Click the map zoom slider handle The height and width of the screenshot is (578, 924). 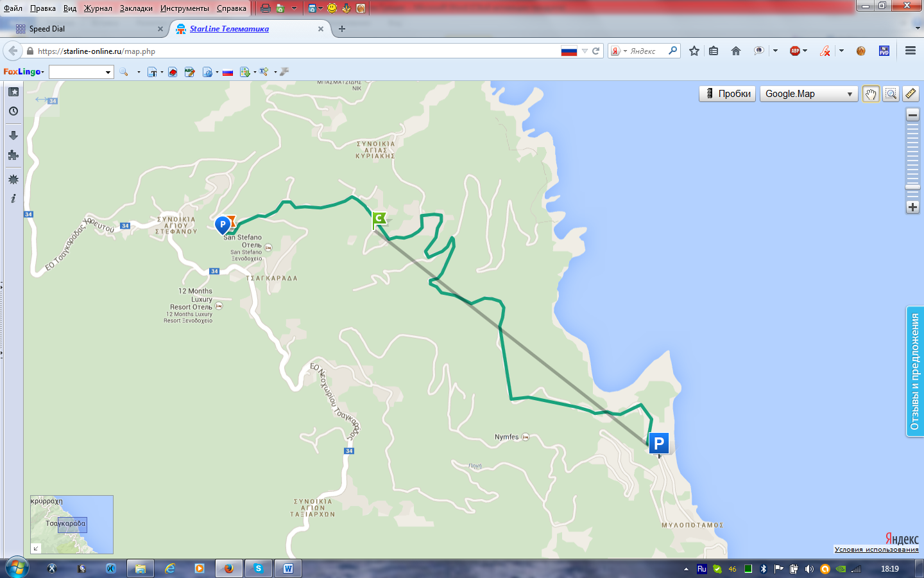[912, 187]
